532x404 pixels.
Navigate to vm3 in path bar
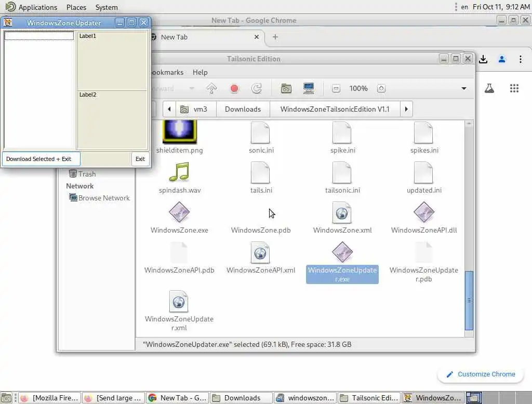[196, 109]
